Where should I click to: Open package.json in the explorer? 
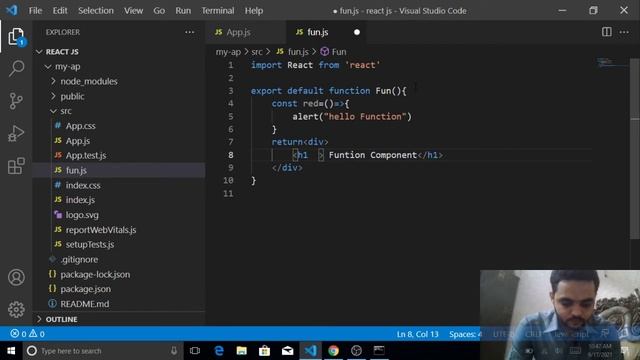(118, 289)
